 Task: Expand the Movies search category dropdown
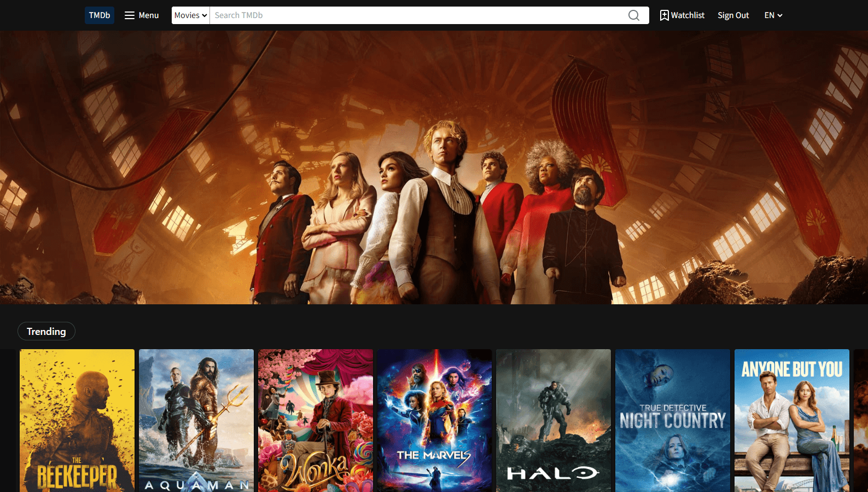click(191, 15)
